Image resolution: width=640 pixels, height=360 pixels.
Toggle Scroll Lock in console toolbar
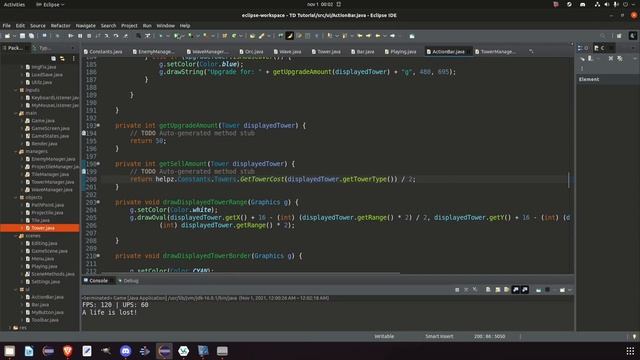tap(498, 290)
